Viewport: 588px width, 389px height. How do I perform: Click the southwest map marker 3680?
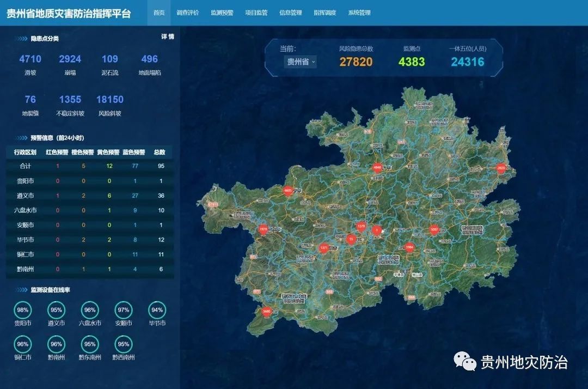[x=266, y=311]
